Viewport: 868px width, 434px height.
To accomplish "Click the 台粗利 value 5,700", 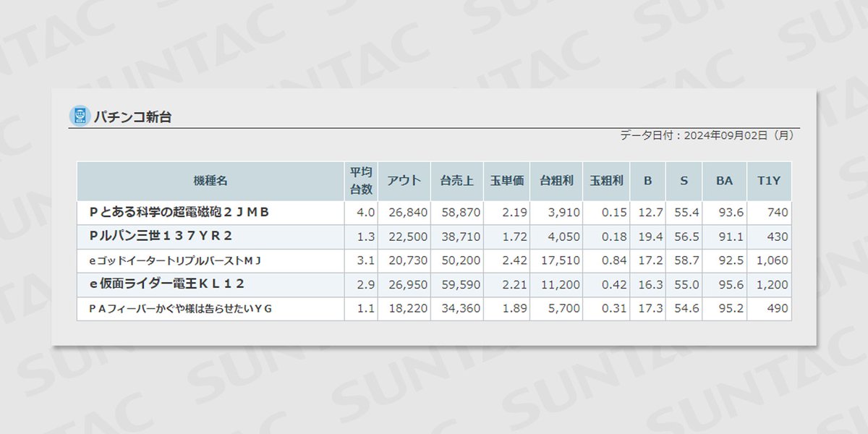I will pos(564,309).
